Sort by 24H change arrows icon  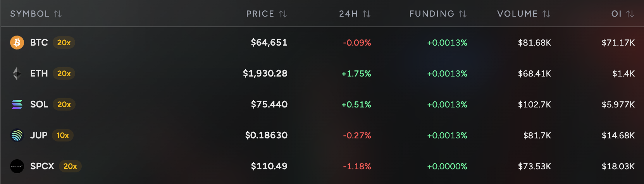coord(367,14)
